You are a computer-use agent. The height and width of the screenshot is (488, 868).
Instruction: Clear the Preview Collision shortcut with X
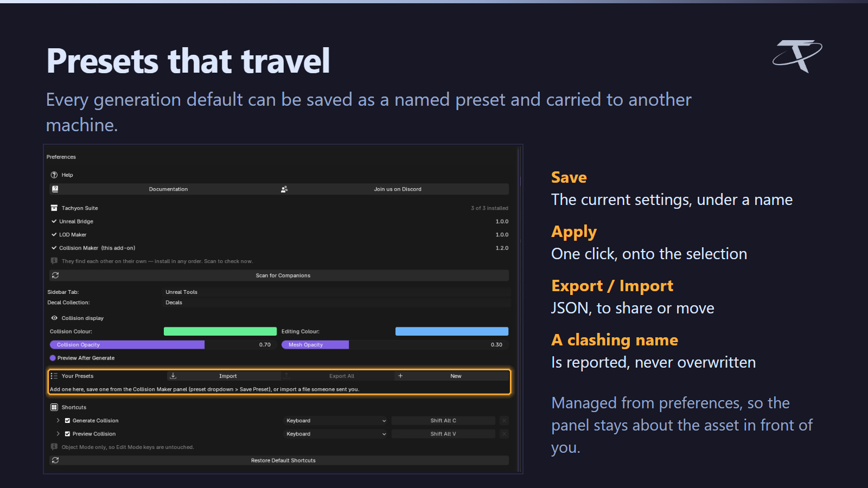pyautogui.click(x=504, y=434)
